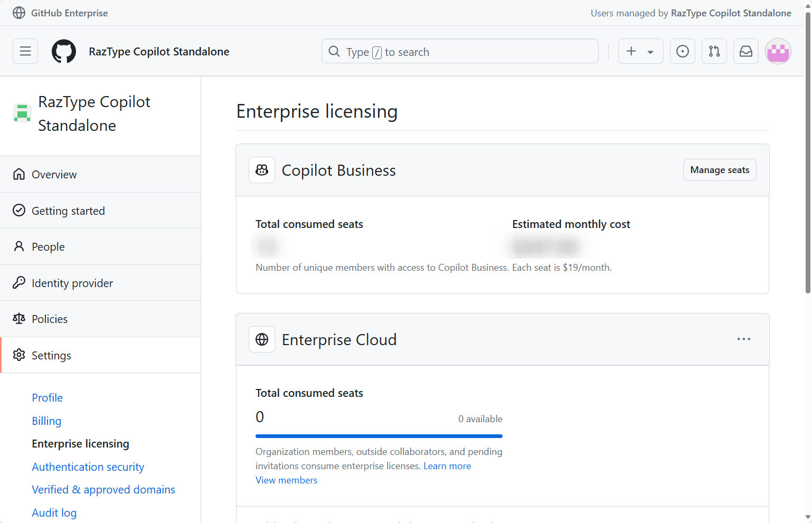The height and width of the screenshot is (523, 812).
Task: Open the create-new dropdown next to the plus icon
Action: [x=649, y=51]
